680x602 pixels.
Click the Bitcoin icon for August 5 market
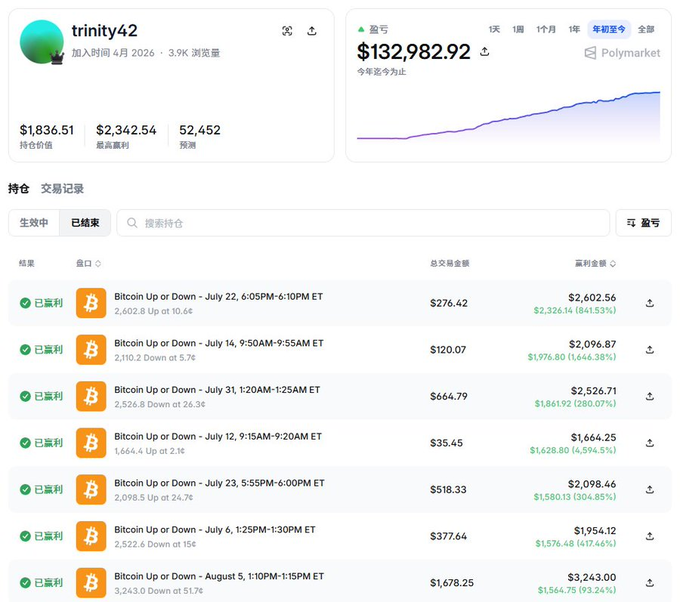[91, 582]
